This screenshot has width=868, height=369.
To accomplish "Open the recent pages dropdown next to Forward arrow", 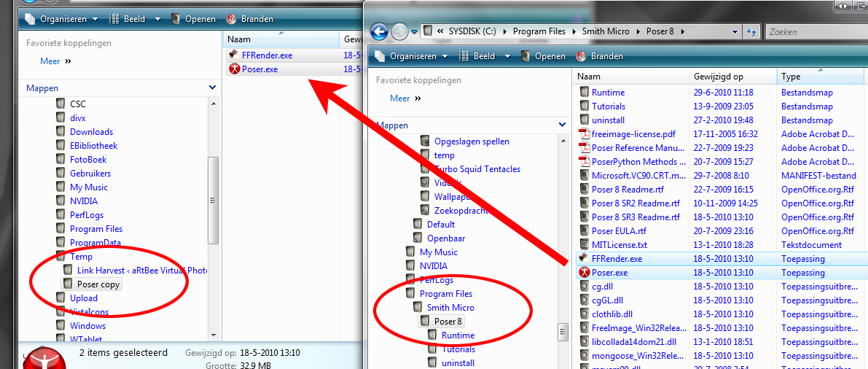I will click(414, 33).
